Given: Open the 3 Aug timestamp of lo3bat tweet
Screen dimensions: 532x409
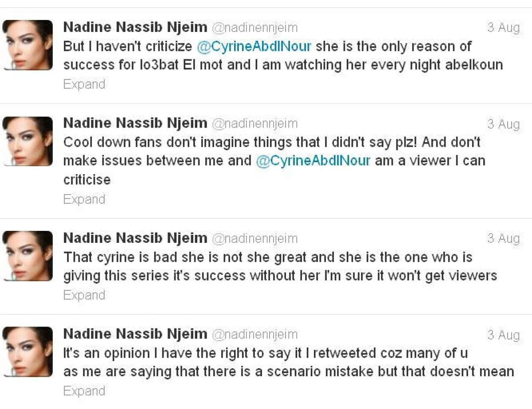Looking at the screenshot, I should click(503, 27).
